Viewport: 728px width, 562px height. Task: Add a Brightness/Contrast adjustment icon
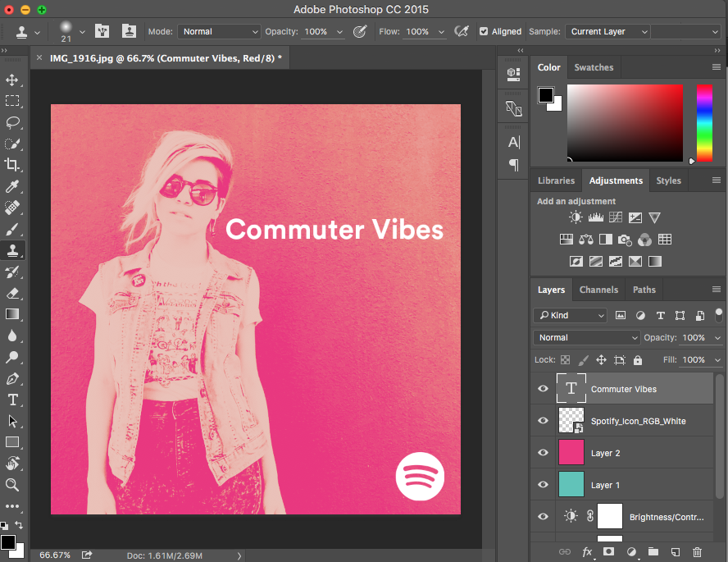[576, 217]
